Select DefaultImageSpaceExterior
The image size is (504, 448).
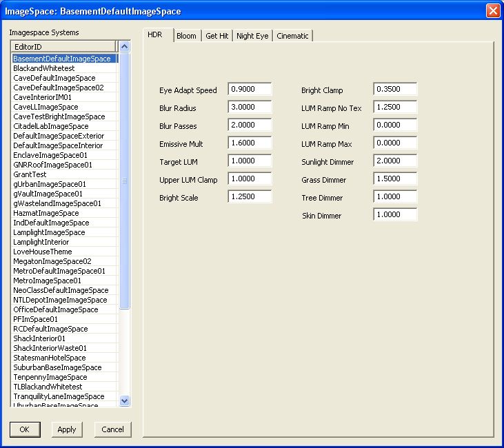click(64, 136)
